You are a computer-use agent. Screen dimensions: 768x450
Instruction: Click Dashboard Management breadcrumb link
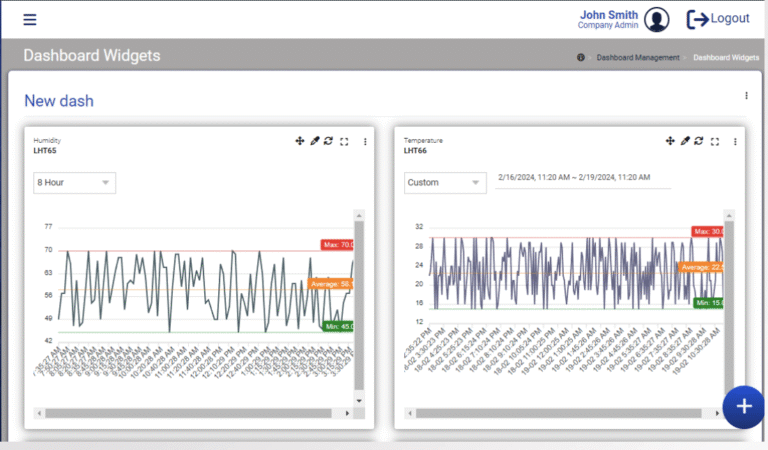tap(638, 57)
